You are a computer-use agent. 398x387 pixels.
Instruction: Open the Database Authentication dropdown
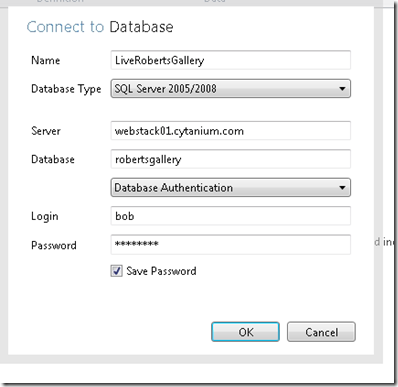230,187
